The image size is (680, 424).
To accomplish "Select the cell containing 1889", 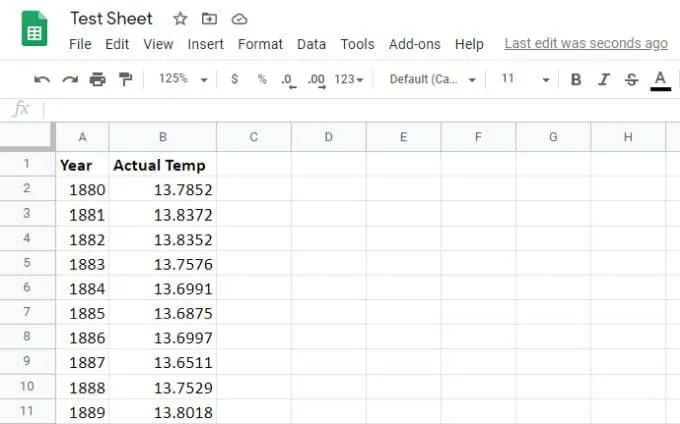I will [82, 411].
